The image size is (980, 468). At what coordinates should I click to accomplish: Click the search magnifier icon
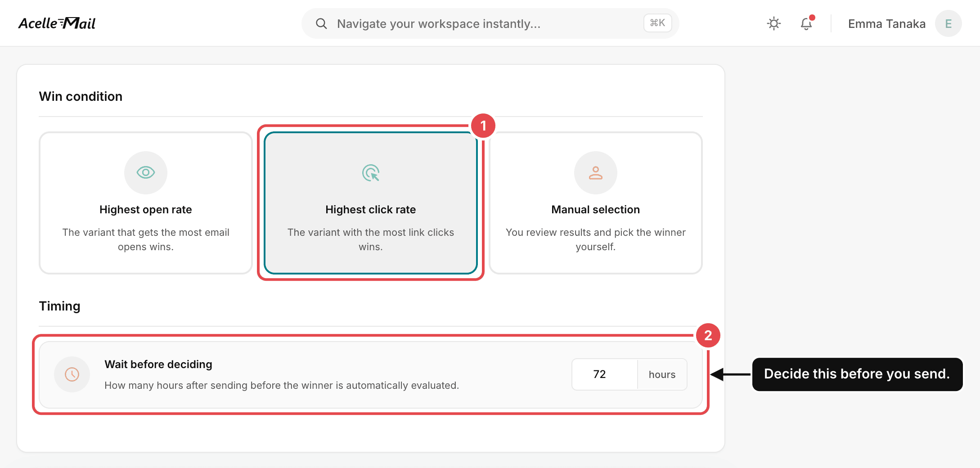[x=321, y=23]
